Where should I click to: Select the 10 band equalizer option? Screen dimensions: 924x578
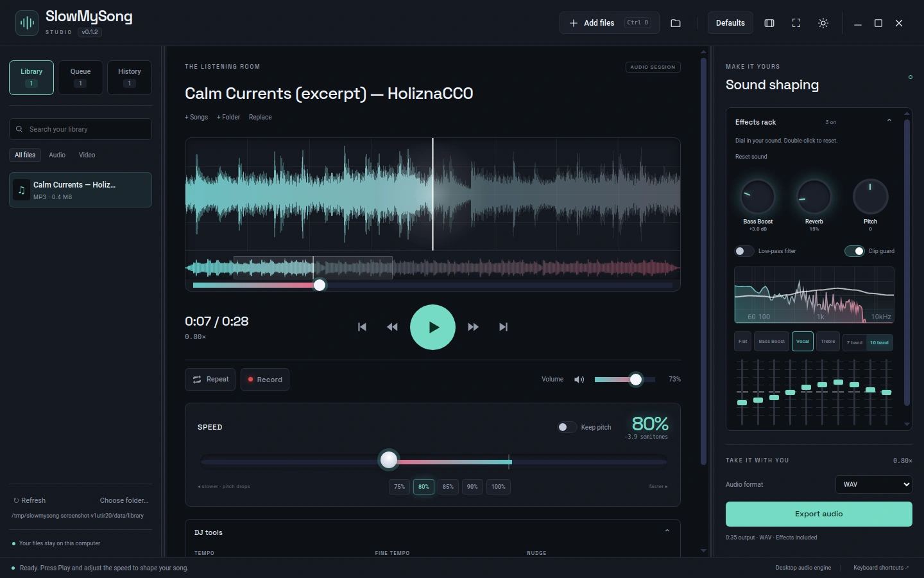(879, 342)
